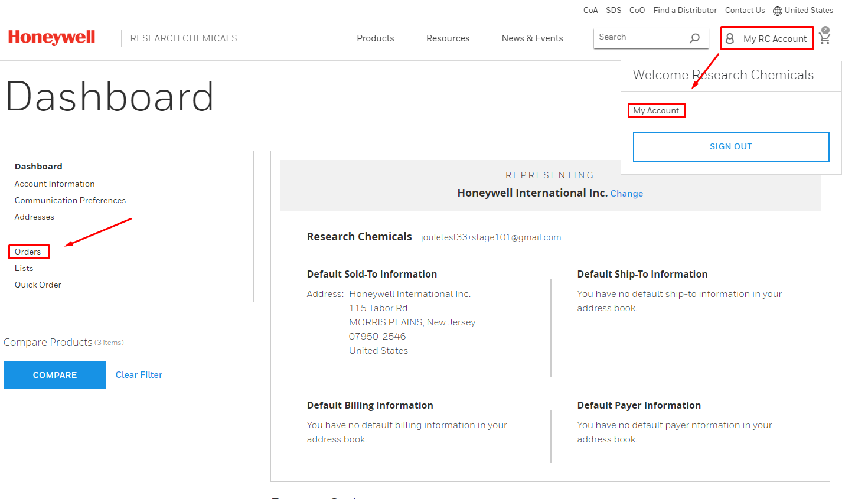Click the Clear Filter link
The height and width of the screenshot is (499, 868).
point(139,375)
